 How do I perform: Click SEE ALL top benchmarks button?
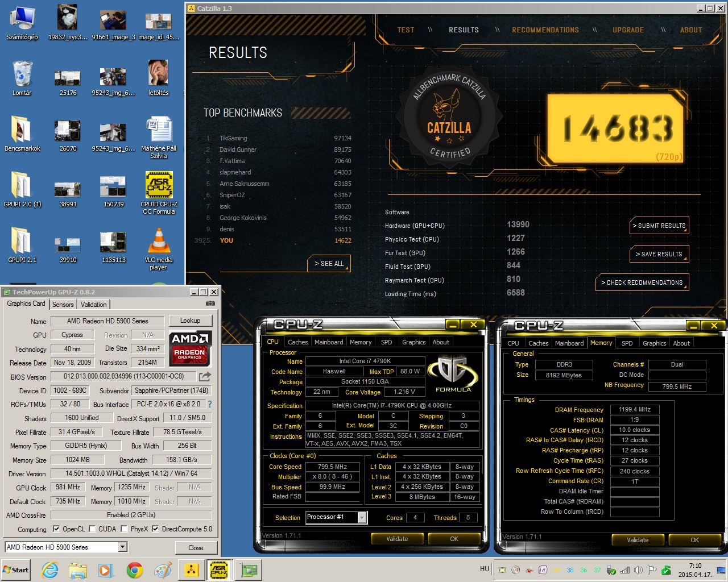pyautogui.click(x=329, y=264)
